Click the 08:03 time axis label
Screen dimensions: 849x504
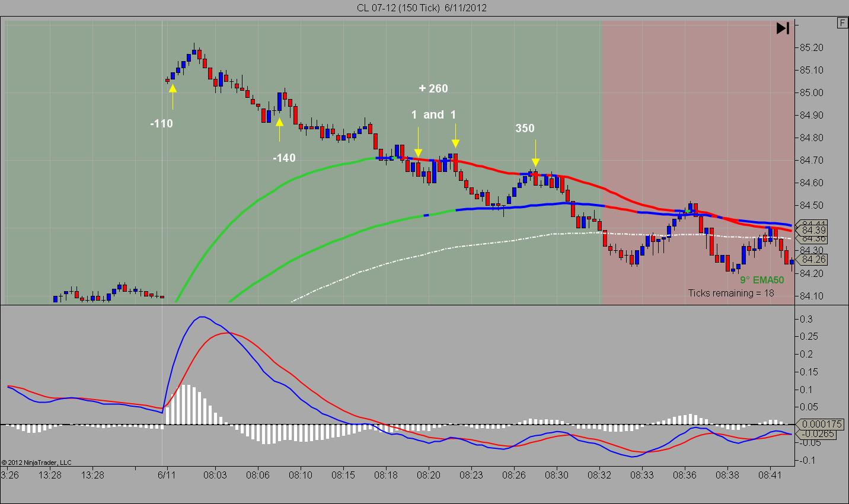click(215, 475)
